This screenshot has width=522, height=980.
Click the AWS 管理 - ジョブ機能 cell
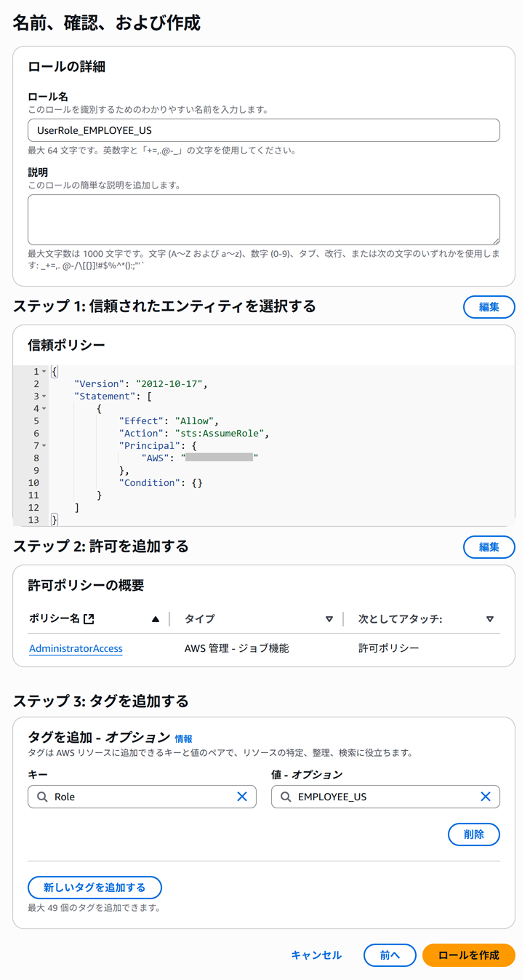coord(237,648)
